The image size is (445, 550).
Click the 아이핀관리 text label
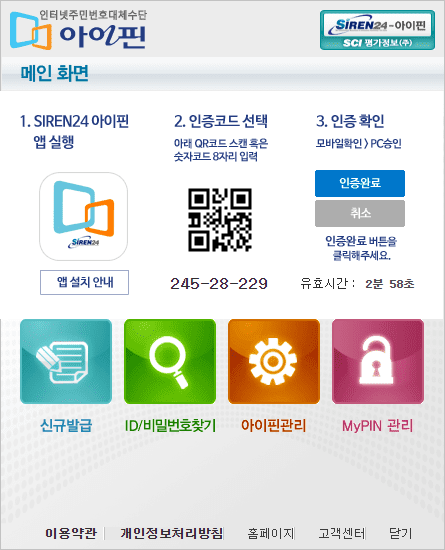(274, 426)
